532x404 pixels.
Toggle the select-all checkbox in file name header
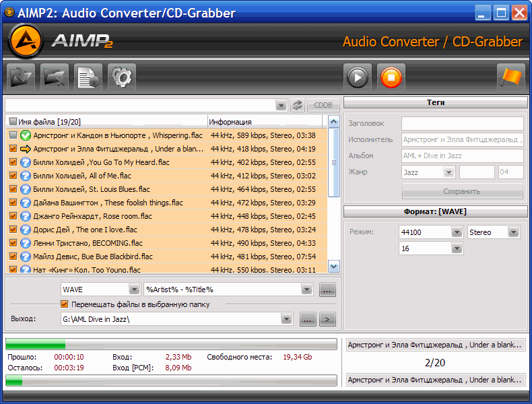pos(13,122)
